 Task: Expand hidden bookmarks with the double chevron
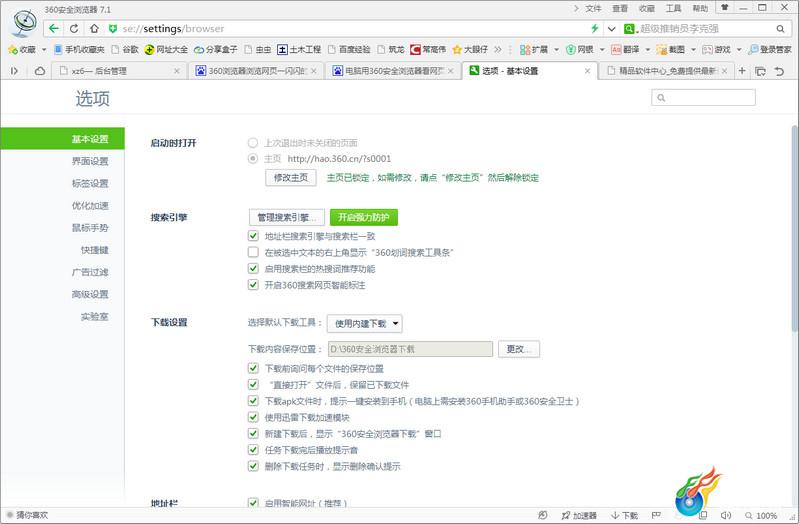point(498,49)
